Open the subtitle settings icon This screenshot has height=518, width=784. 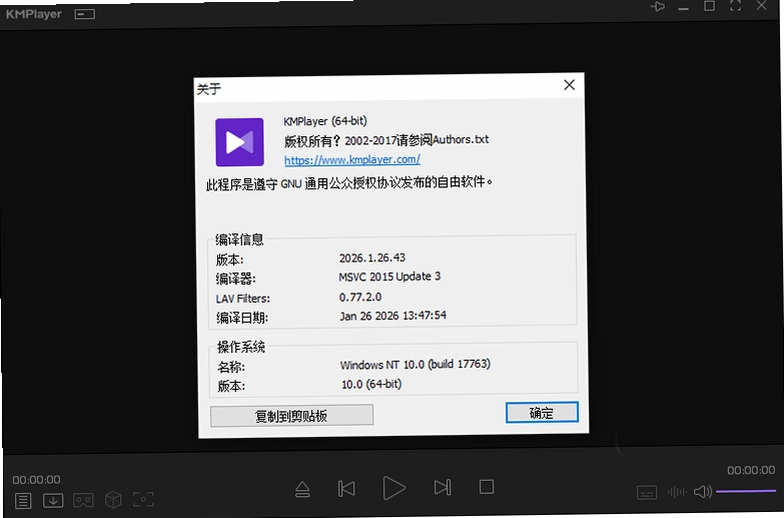coord(646,492)
